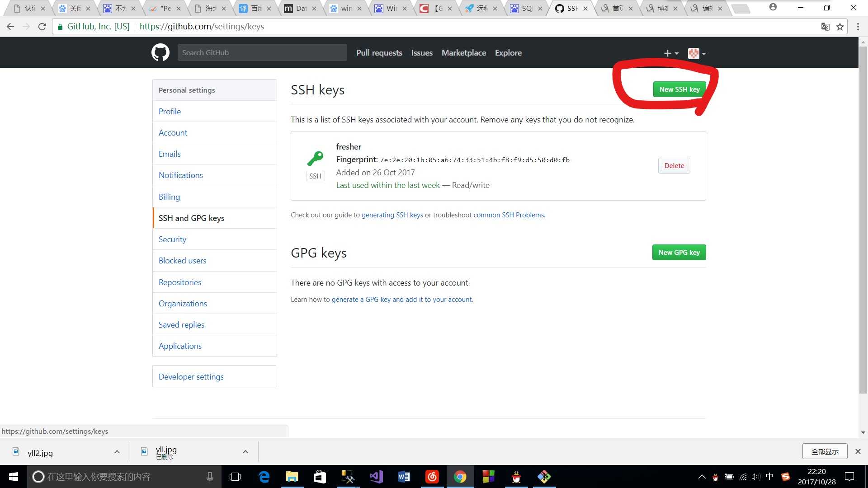Open Task View in the taskbar
This screenshot has width=868, height=488.
pyautogui.click(x=235, y=477)
